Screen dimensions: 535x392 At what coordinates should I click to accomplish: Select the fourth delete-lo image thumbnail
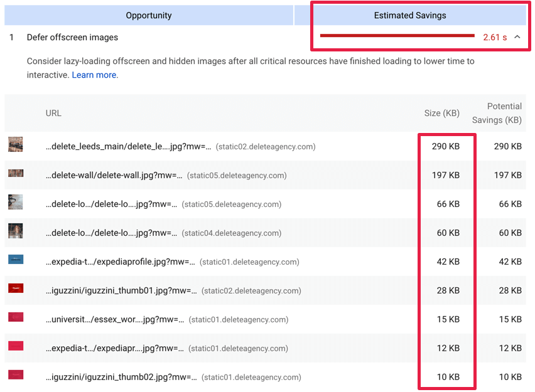[x=15, y=231]
